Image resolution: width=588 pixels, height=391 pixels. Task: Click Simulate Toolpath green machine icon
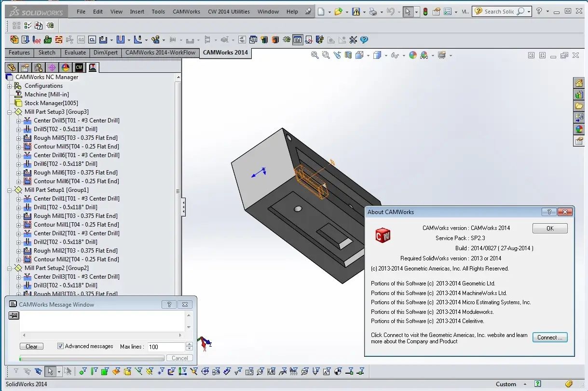point(48,40)
